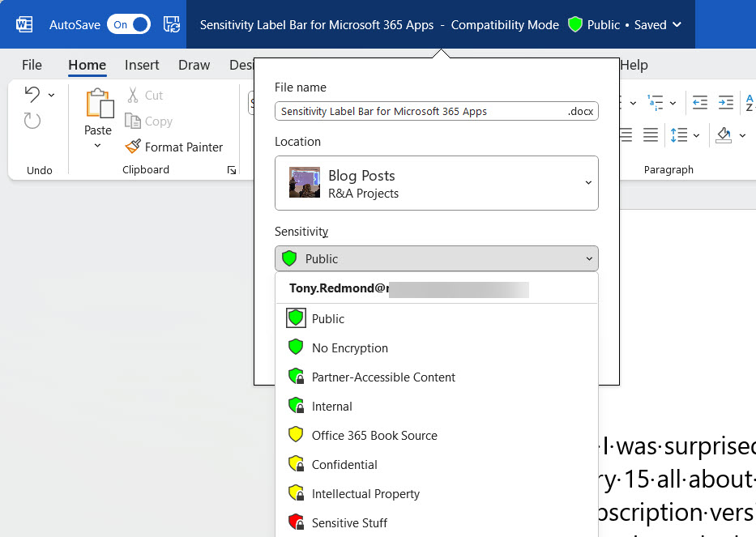The image size is (756, 537).
Task: Expand the Shading color dropdown arrow
Action: pyautogui.click(x=742, y=135)
